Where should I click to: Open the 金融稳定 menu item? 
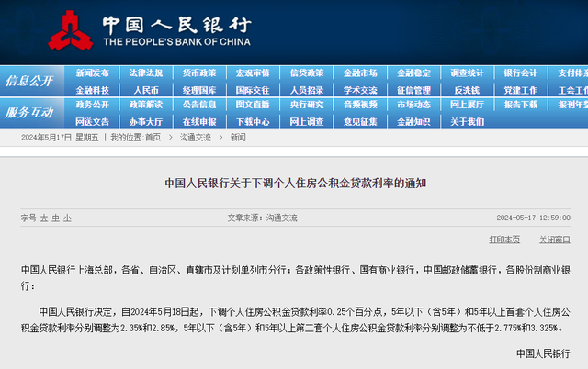point(414,73)
